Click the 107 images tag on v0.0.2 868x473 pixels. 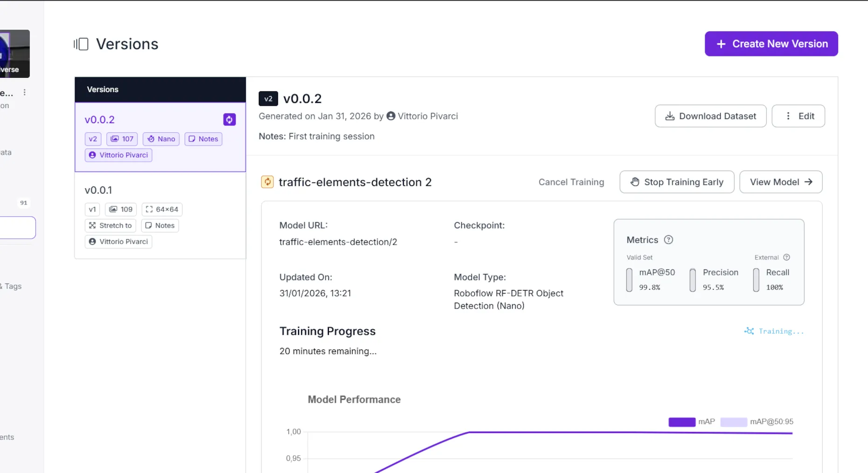click(x=122, y=139)
